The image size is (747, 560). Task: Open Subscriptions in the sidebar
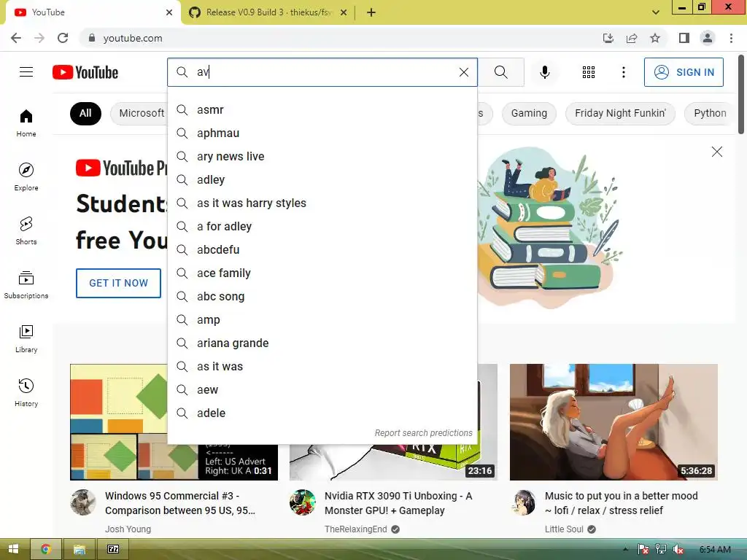pyautogui.click(x=26, y=285)
